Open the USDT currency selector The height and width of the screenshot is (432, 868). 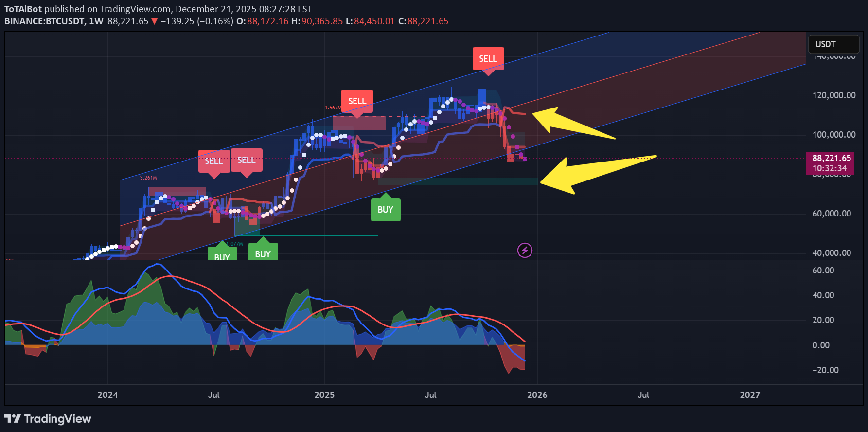pyautogui.click(x=833, y=44)
